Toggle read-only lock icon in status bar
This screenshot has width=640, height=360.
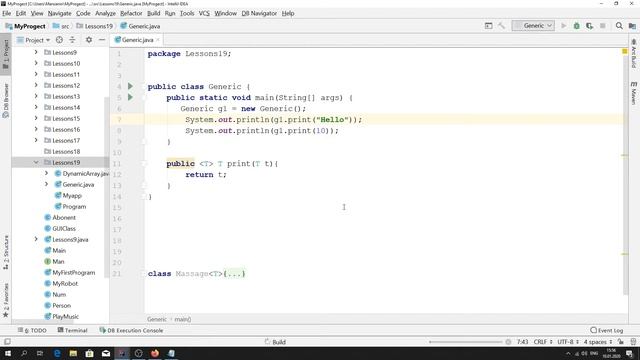tap(620, 342)
